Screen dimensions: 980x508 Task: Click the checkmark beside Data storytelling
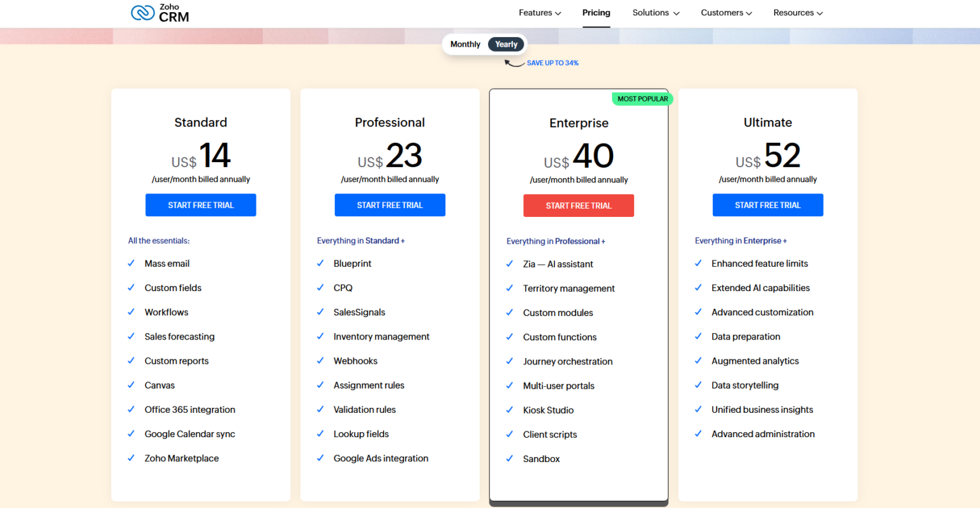698,385
